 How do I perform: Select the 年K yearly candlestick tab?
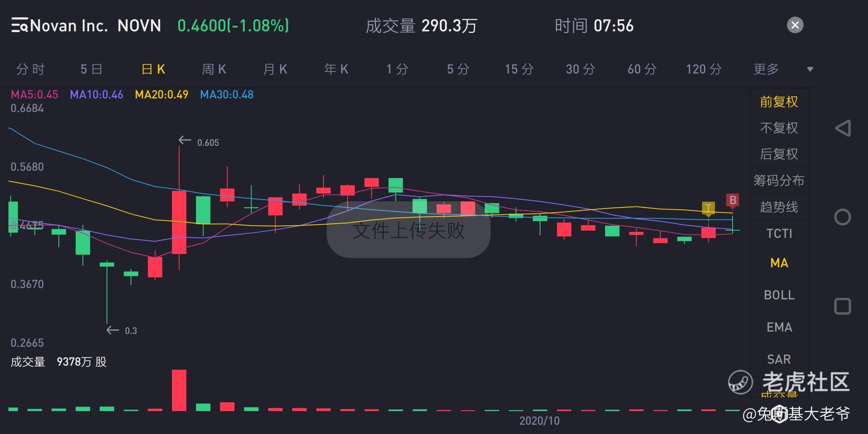pos(336,69)
